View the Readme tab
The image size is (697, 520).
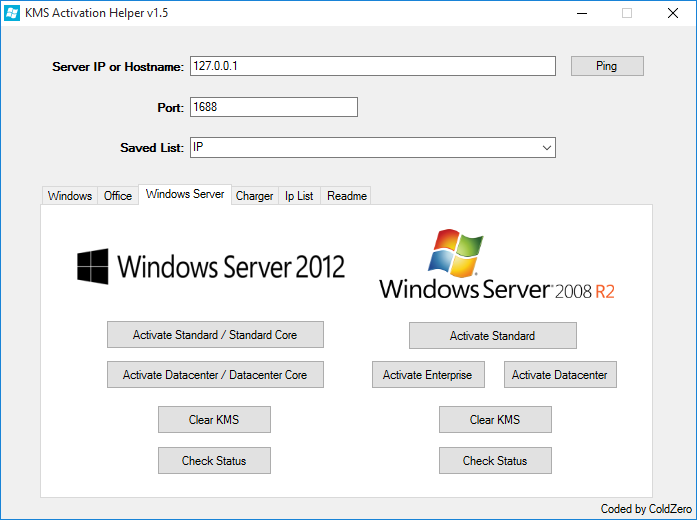click(x=347, y=196)
